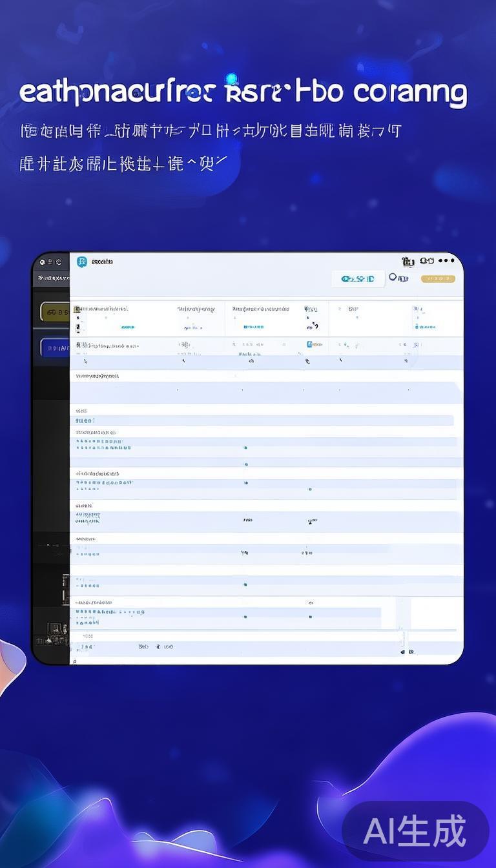Click the teal link under the third column header
Image resolution: width=496 pixels, height=868 pixels.
[253, 327]
